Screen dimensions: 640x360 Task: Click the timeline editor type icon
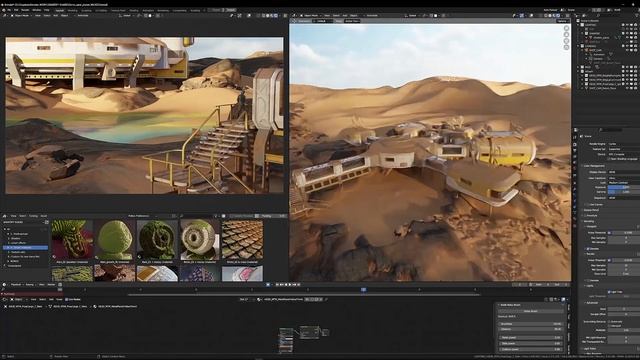[x=4, y=284]
